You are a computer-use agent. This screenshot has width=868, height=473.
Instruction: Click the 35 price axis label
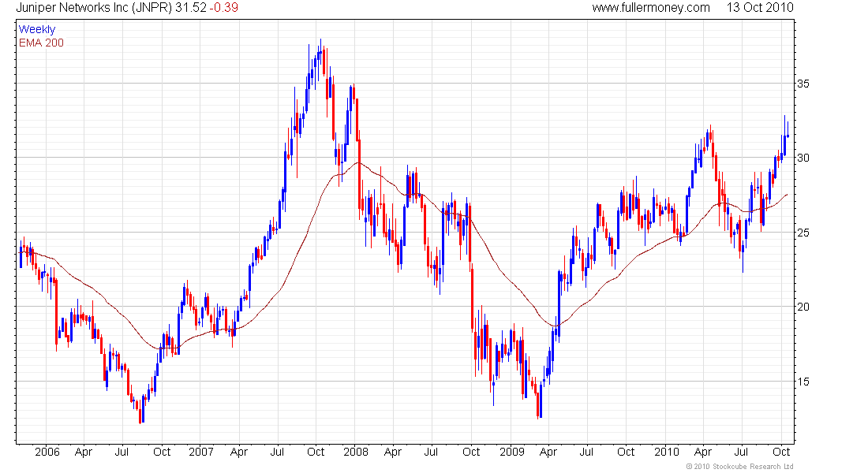[803, 84]
